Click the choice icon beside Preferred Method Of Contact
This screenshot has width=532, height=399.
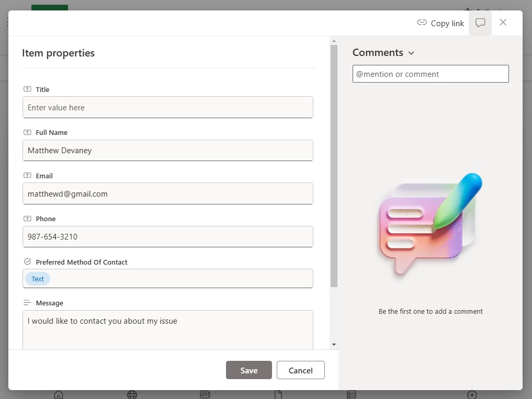coord(27,261)
